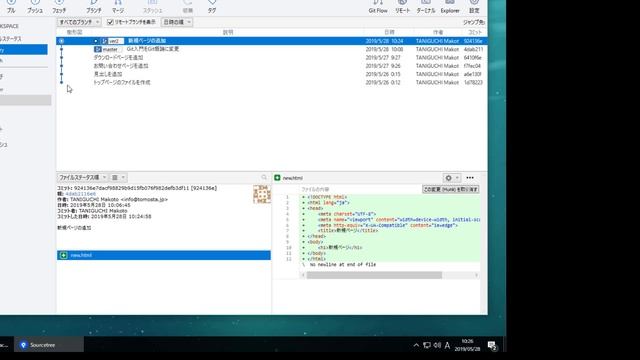Click the green added-file icon beside new.html in file list
Viewport: 640px width, 360px height.
point(64,255)
